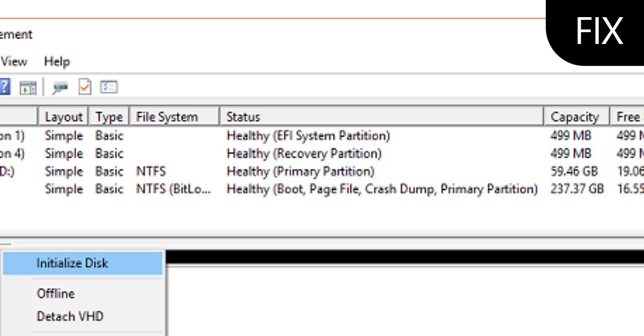Open the View menu
644x336 pixels.
click(x=13, y=62)
